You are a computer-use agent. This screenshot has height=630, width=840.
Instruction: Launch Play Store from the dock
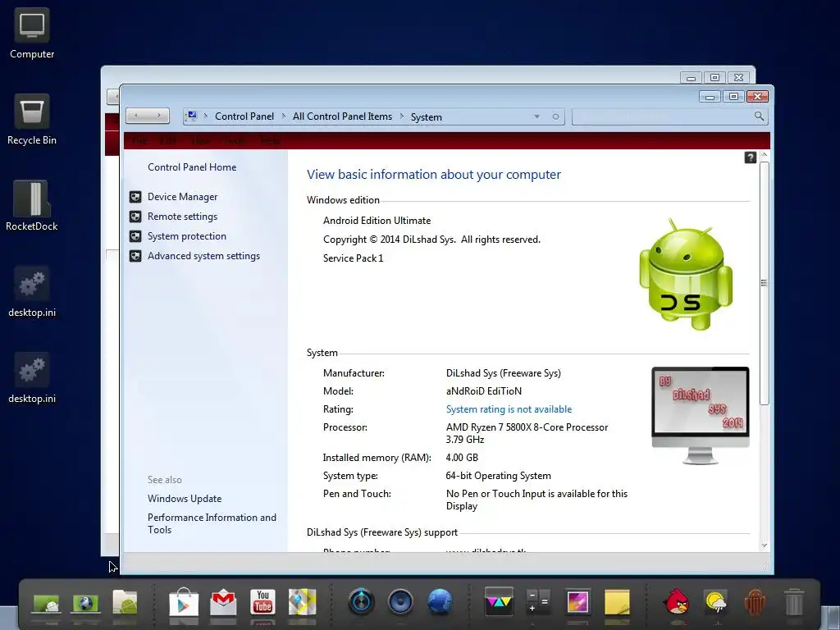tap(184, 603)
